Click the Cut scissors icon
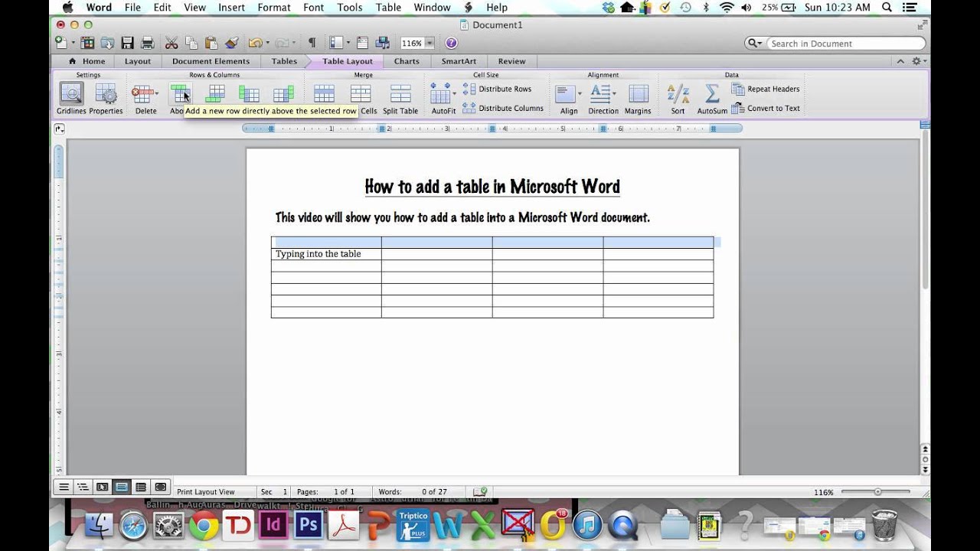Screen dimensions: 980x551 [171, 43]
